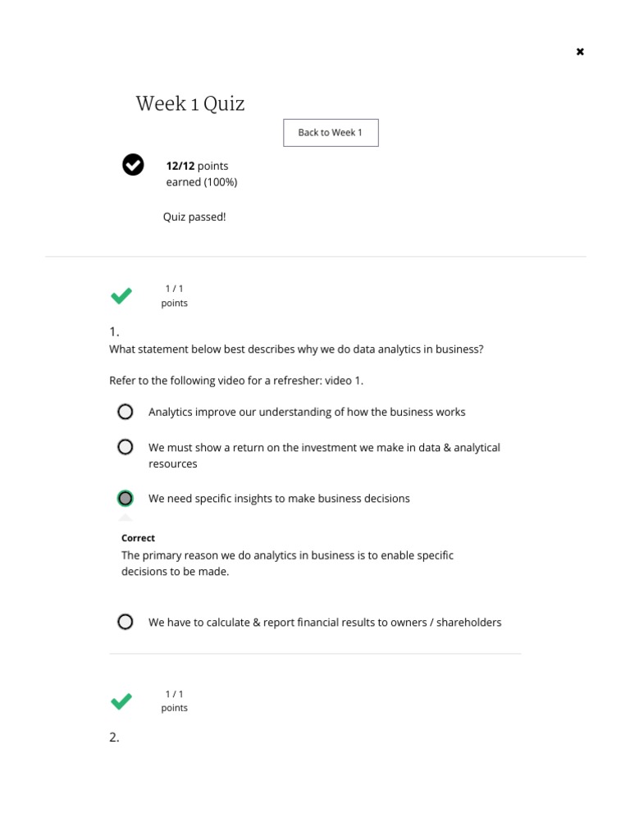The image size is (630, 840).
Task: Click the data analytics question 1 text
Action: click(296, 349)
